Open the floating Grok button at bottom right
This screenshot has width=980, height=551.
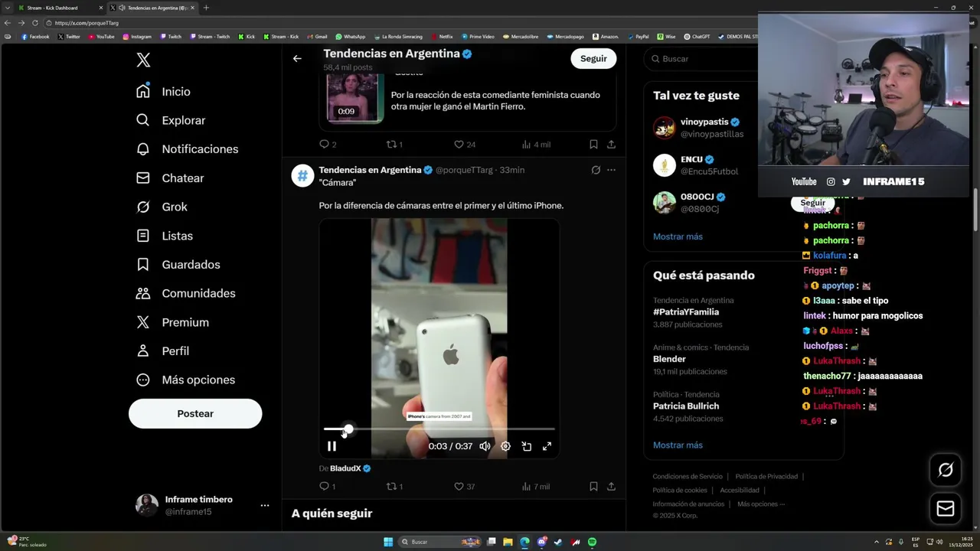tap(946, 470)
